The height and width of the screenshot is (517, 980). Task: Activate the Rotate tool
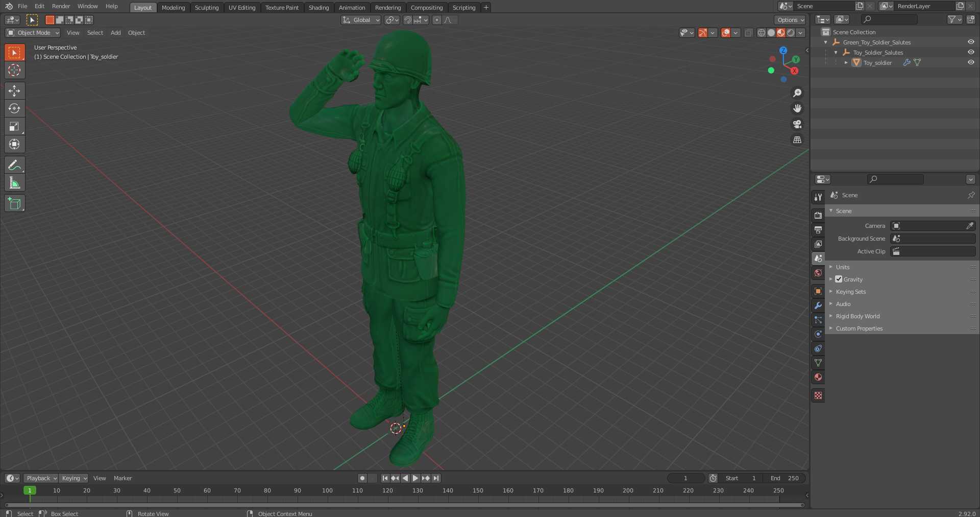[x=14, y=108]
